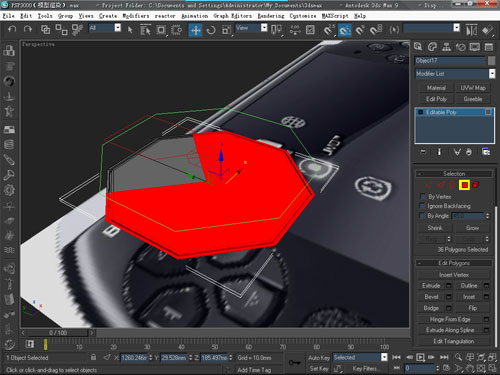The image size is (500, 375).
Task: Open named selection sets dropdown
Action: 457,28
